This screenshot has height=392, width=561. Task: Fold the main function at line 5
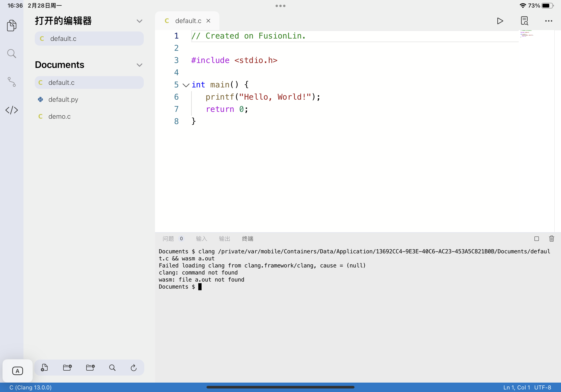pyautogui.click(x=185, y=85)
